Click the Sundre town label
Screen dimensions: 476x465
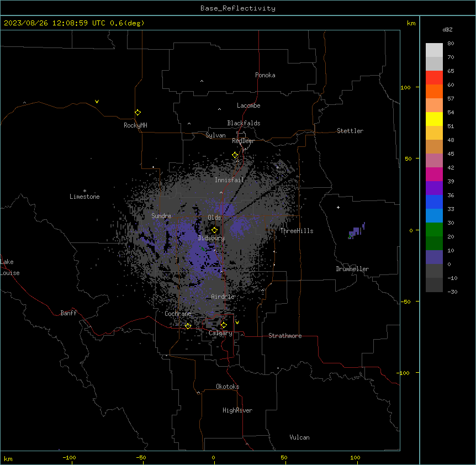point(161,216)
